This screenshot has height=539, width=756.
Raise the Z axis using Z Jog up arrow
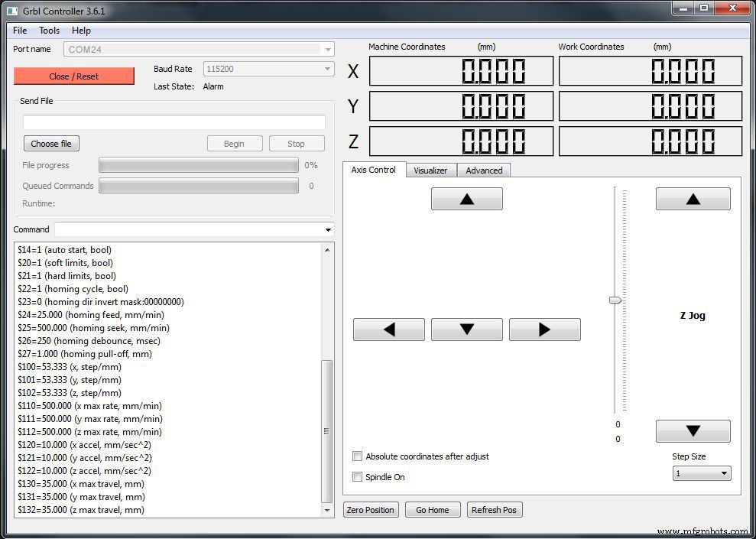(692, 198)
